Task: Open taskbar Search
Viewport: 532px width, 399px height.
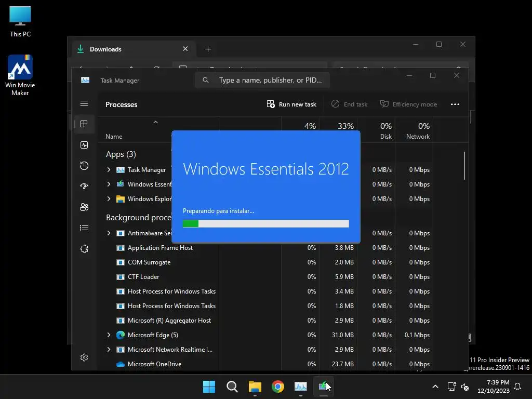Action: [x=232, y=387]
